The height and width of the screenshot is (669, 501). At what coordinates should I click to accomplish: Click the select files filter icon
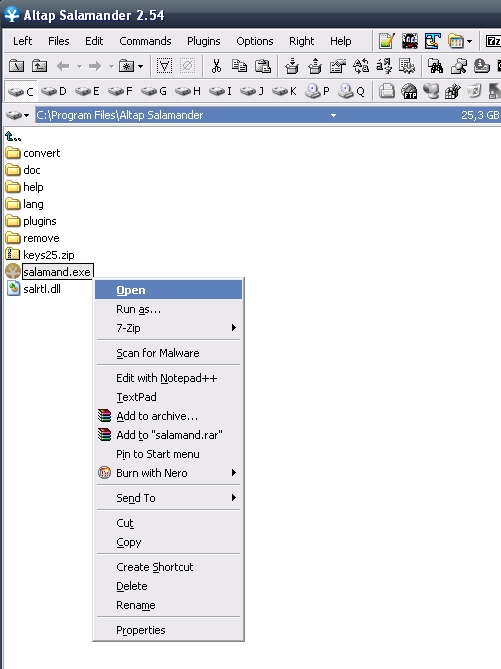(x=164, y=66)
